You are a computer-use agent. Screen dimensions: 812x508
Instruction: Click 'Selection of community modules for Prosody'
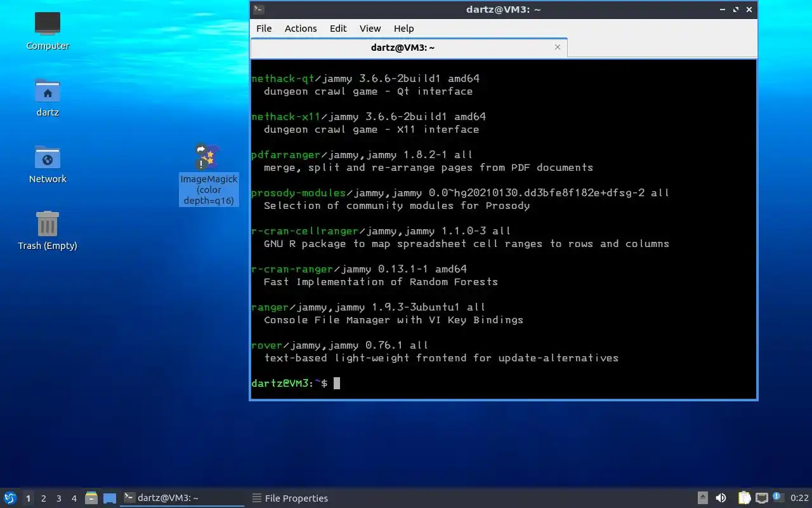point(397,206)
